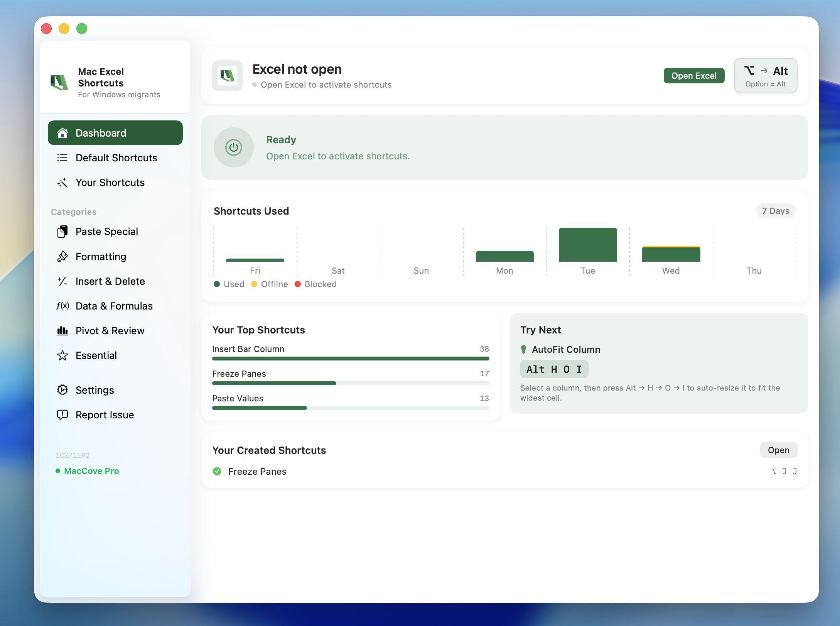The image size is (840, 626).
Task: Click the Dashboard house icon
Action: (x=62, y=133)
